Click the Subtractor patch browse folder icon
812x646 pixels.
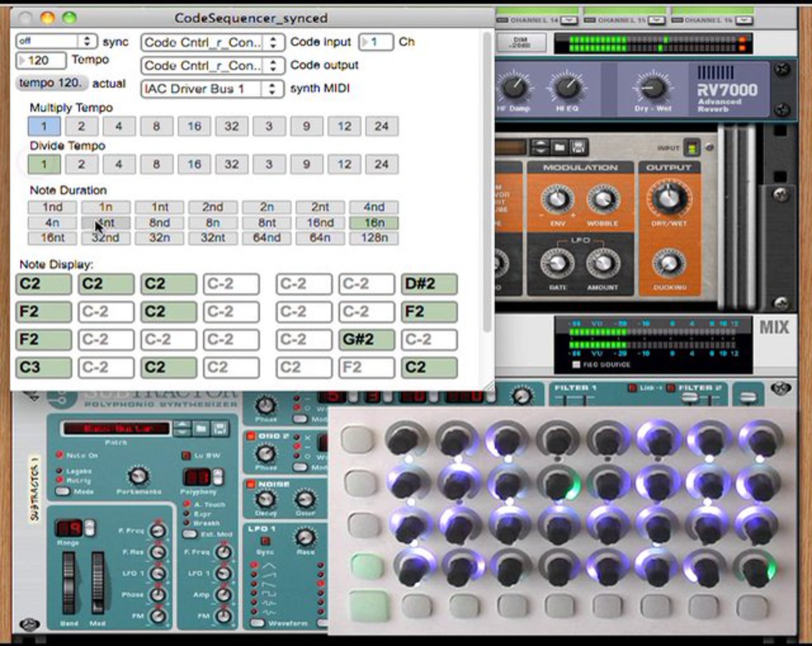(x=201, y=429)
